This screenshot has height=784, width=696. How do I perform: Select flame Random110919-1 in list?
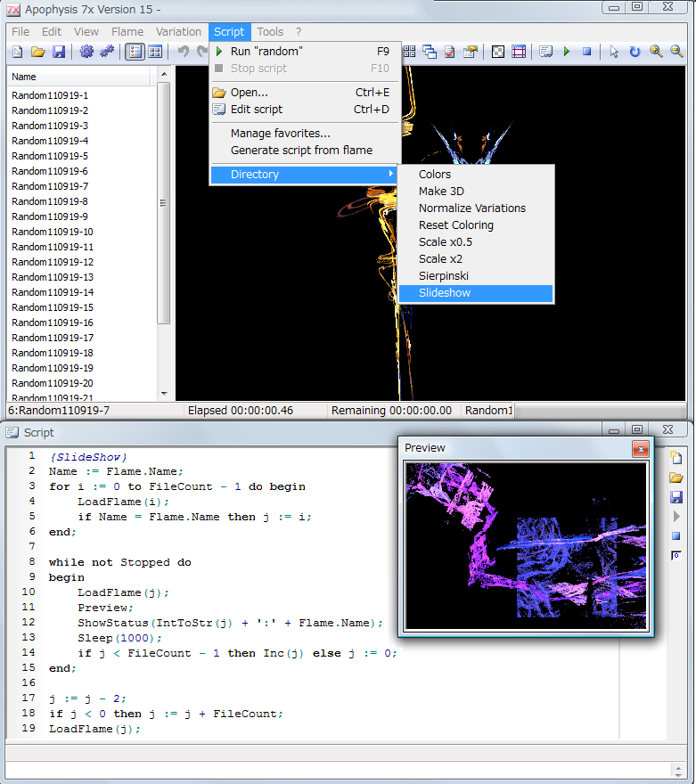tap(50, 95)
